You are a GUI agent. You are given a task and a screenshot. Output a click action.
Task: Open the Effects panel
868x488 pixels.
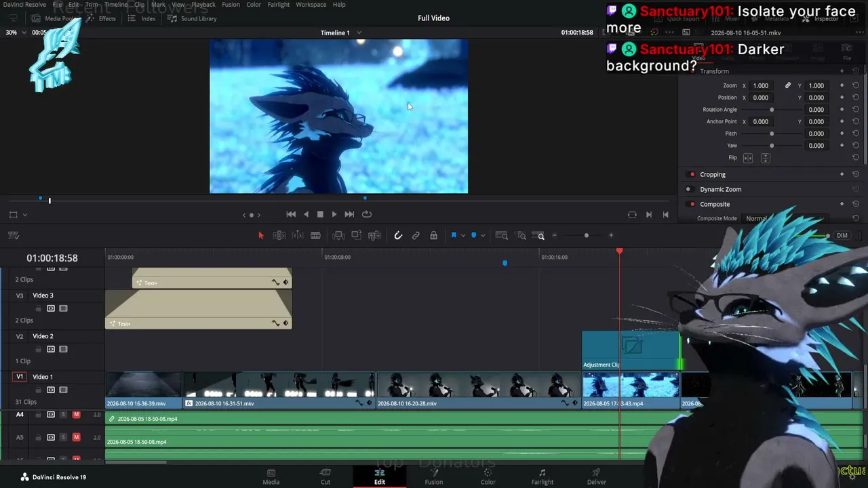coord(100,18)
